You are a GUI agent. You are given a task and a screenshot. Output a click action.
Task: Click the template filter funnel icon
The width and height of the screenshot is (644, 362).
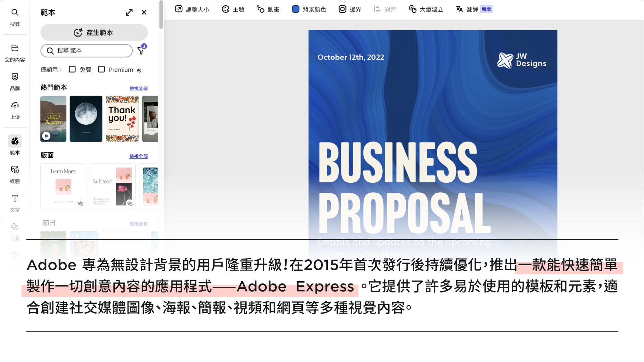click(x=141, y=51)
